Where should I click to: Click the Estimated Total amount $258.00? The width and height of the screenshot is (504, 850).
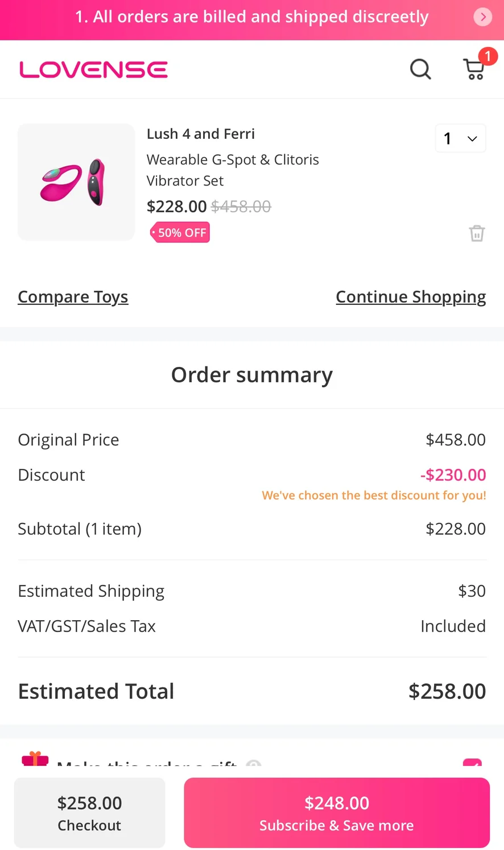[447, 691]
